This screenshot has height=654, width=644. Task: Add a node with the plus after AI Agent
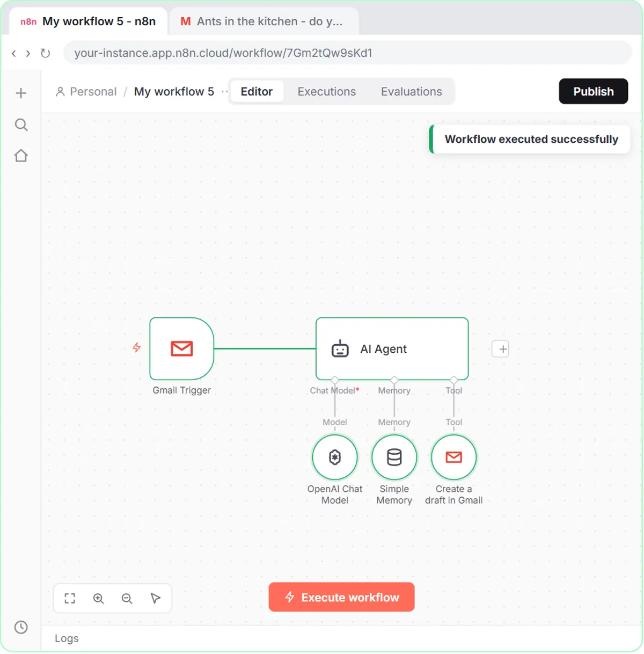[x=500, y=349]
